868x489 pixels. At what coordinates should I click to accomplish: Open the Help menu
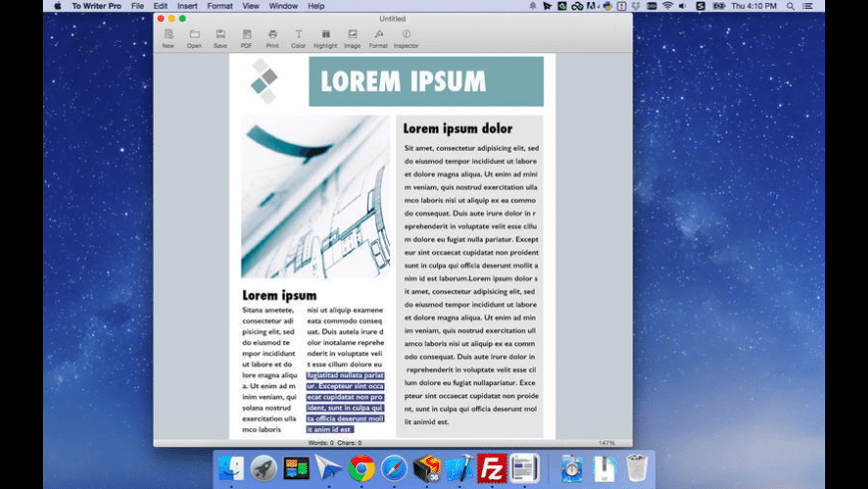click(316, 6)
